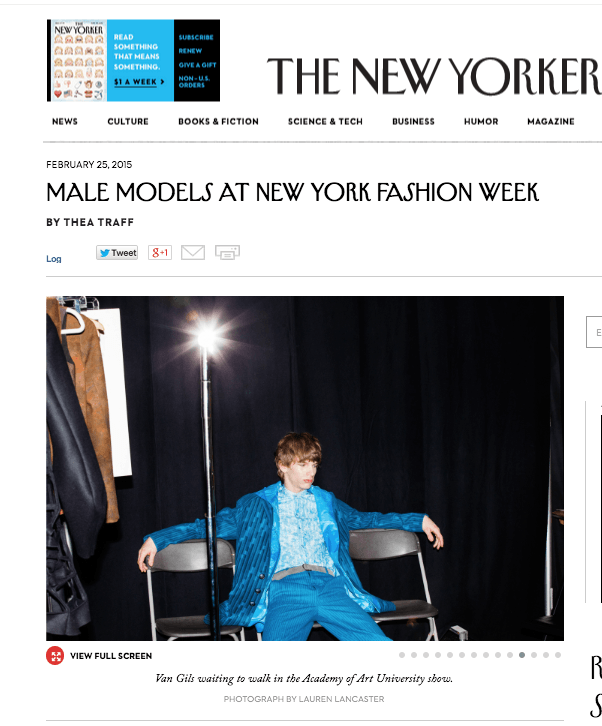Email the article with envelope icon
The width and height of the screenshot is (602, 726).
point(193,252)
